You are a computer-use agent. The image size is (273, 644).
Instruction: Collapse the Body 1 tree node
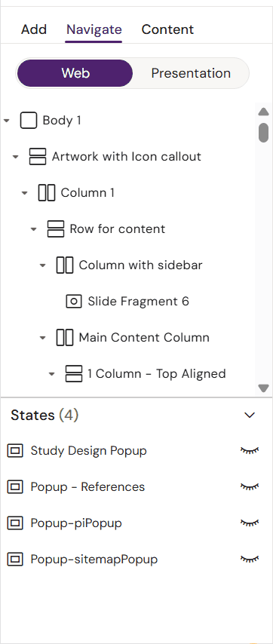[x=7, y=121]
